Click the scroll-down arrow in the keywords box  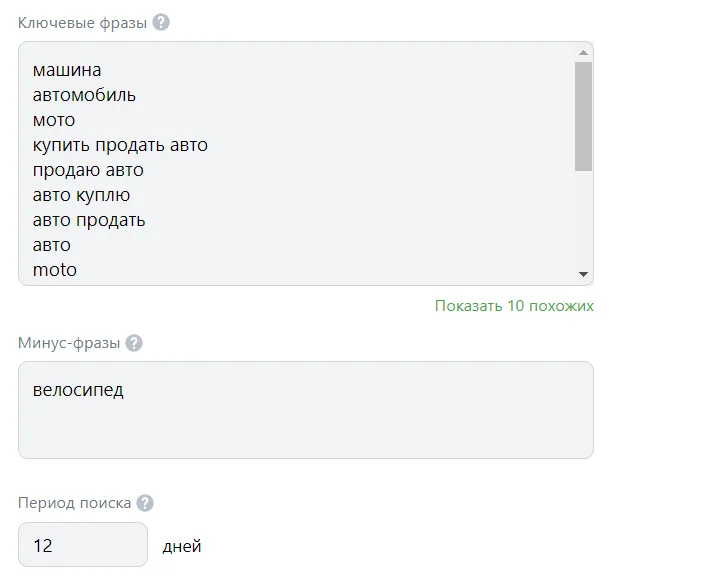pyautogui.click(x=583, y=274)
